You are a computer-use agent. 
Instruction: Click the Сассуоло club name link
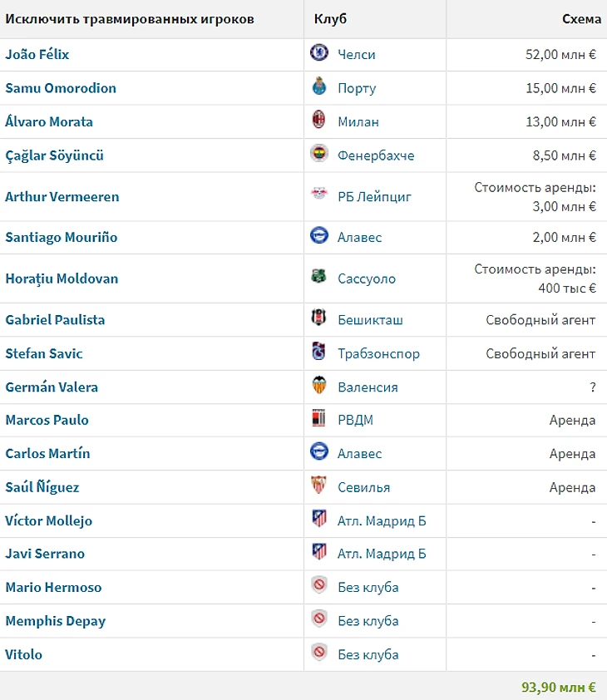point(367,279)
